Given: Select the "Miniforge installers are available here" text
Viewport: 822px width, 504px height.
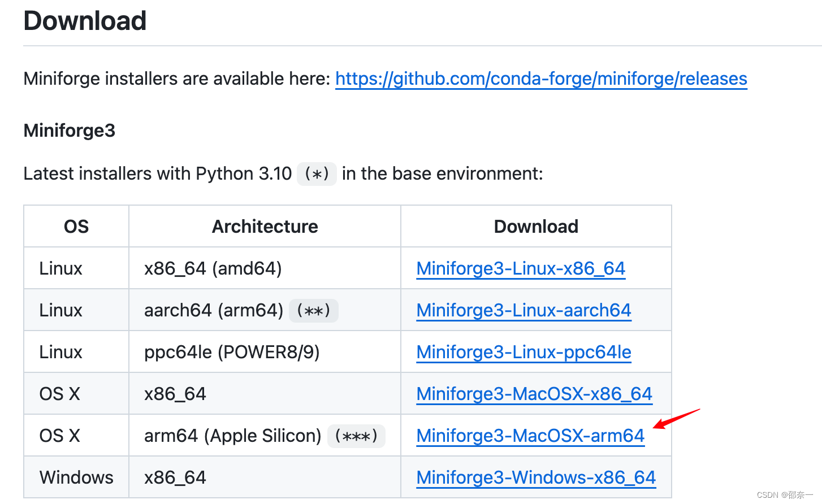Looking at the screenshot, I should [176, 79].
